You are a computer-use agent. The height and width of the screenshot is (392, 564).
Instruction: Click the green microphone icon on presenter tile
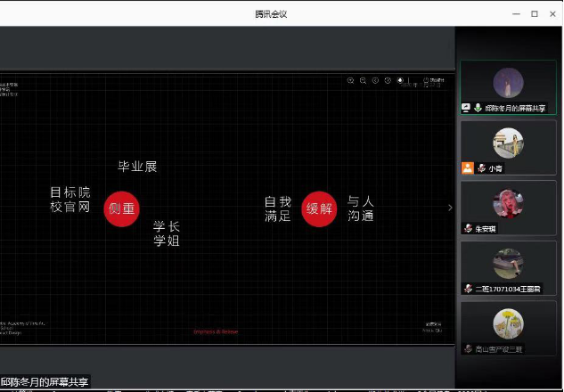click(x=478, y=108)
